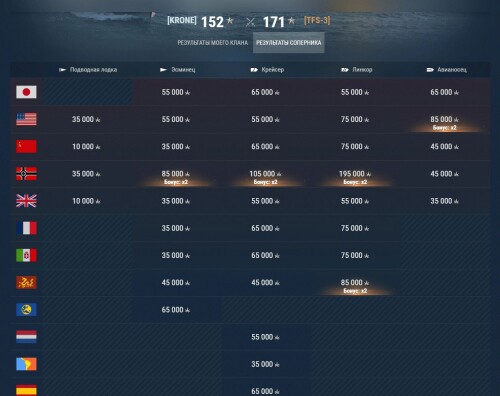
Task: Choose the United Kingdom flag icon
Action: point(26,201)
